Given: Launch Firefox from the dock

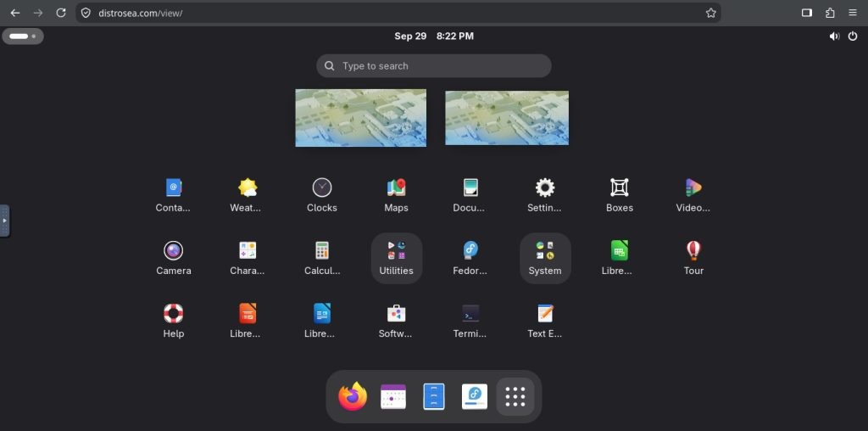Looking at the screenshot, I should (x=353, y=397).
